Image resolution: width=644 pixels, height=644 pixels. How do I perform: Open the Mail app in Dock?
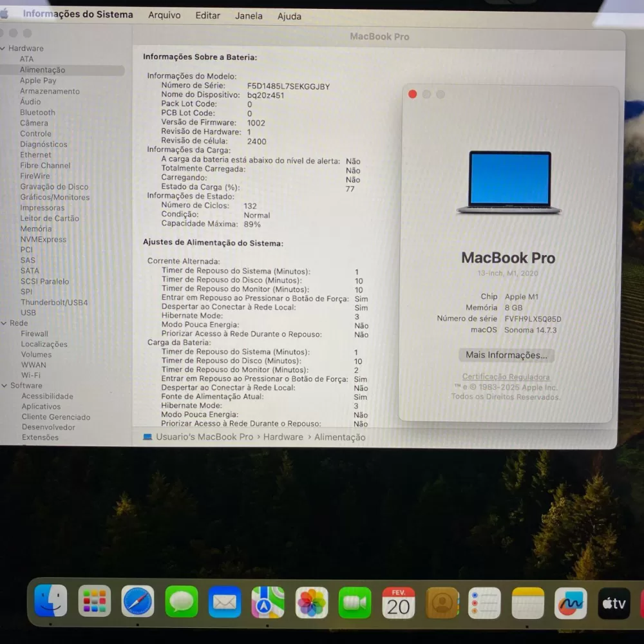tap(225, 603)
